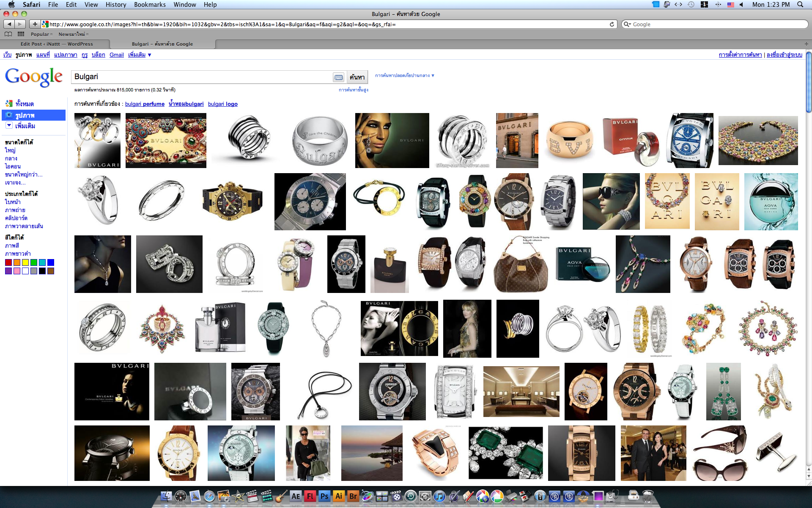The width and height of the screenshot is (812, 508).
Task: Open the Trash in the Dock
Action: (x=648, y=496)
